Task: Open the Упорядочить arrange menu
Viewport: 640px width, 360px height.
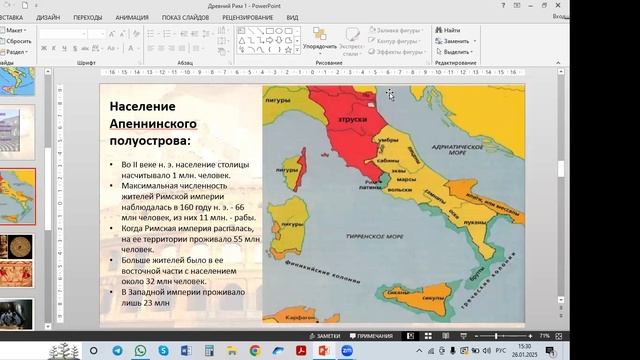Action: click(320, 40)
